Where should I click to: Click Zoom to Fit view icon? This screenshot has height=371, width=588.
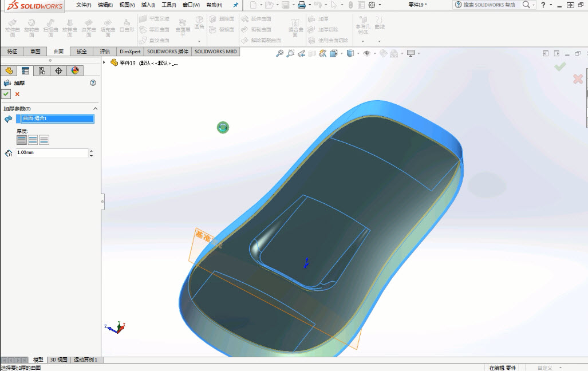click(x=279, y=54)
